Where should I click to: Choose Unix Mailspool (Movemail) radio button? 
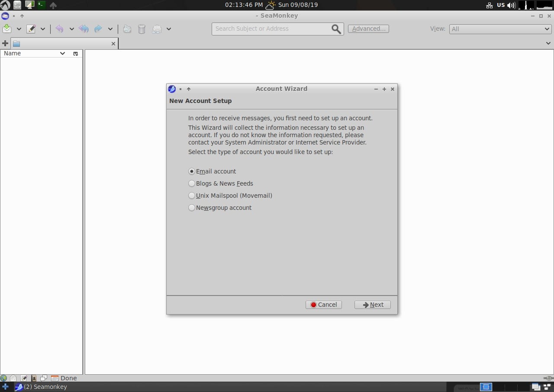(x=192, y=196)
